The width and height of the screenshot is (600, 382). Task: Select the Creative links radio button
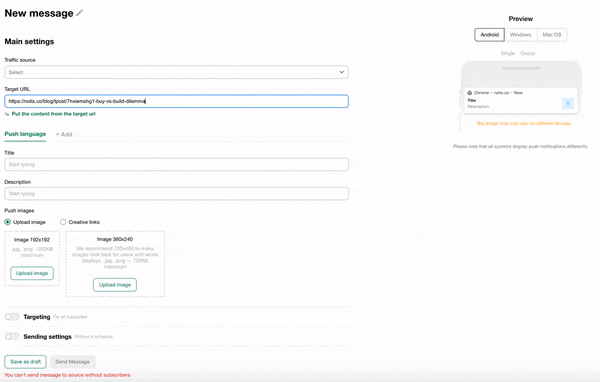(63, 222)
